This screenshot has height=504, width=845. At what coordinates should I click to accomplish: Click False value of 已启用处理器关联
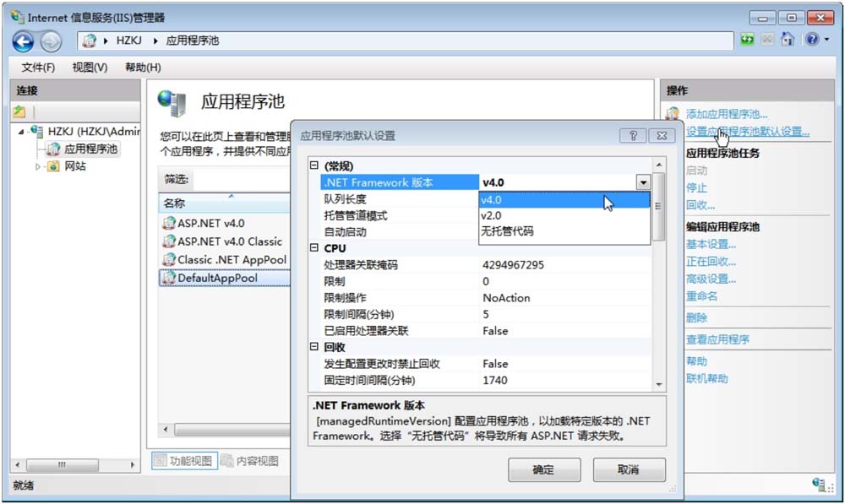click(495, 331)
